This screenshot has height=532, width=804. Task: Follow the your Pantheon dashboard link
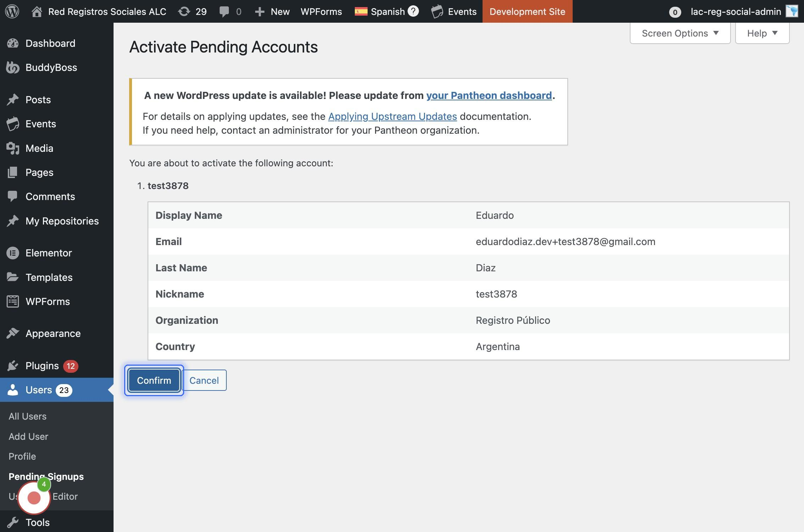click(x=489, y=95)
